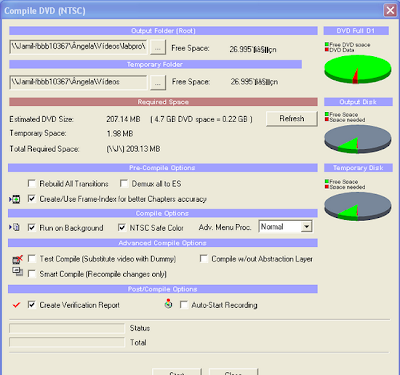Viewport: 400px width, 375px height.
Task: Browse for Output Folder with ellipsis button
Action: [x=158, y=47]
